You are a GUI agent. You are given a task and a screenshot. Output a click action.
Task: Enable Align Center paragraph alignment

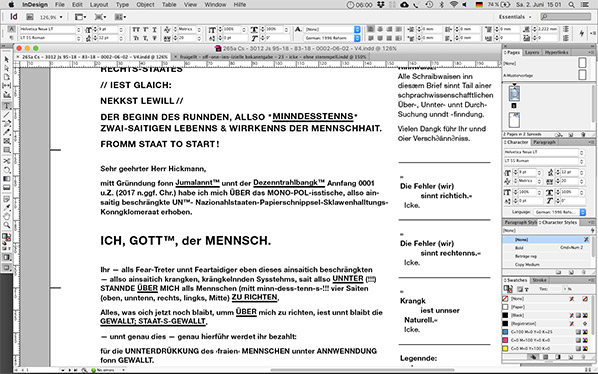[x=380, y=29]
